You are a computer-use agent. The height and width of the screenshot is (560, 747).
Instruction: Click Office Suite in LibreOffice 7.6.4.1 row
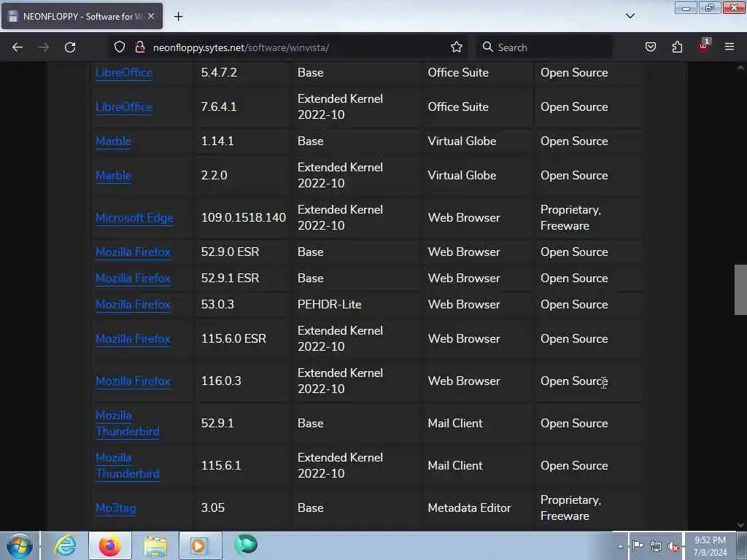[x=458, y=106]
